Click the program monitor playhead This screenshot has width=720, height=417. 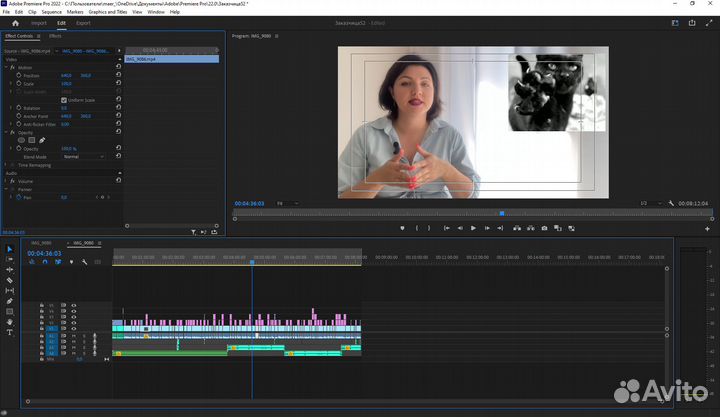pos(502,213)
